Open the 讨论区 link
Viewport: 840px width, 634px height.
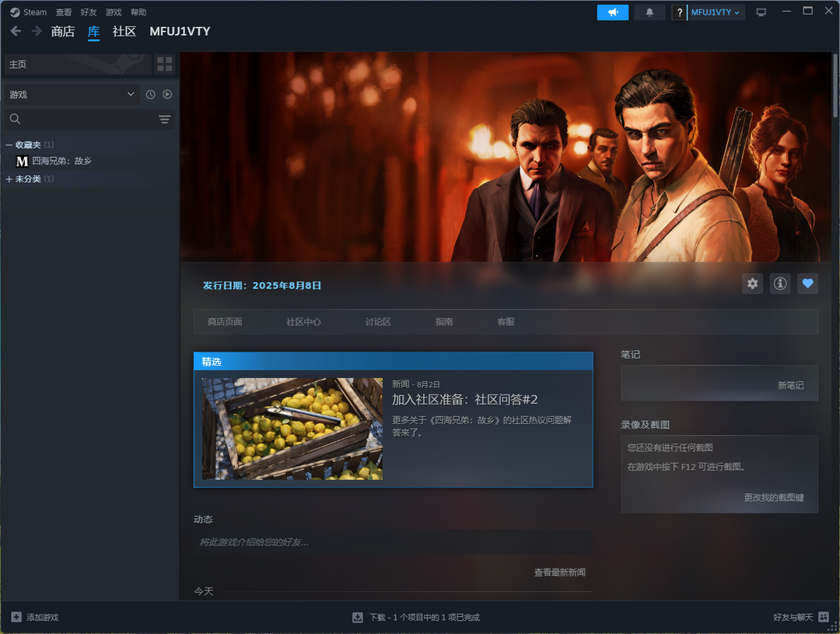tap(378, 321)
